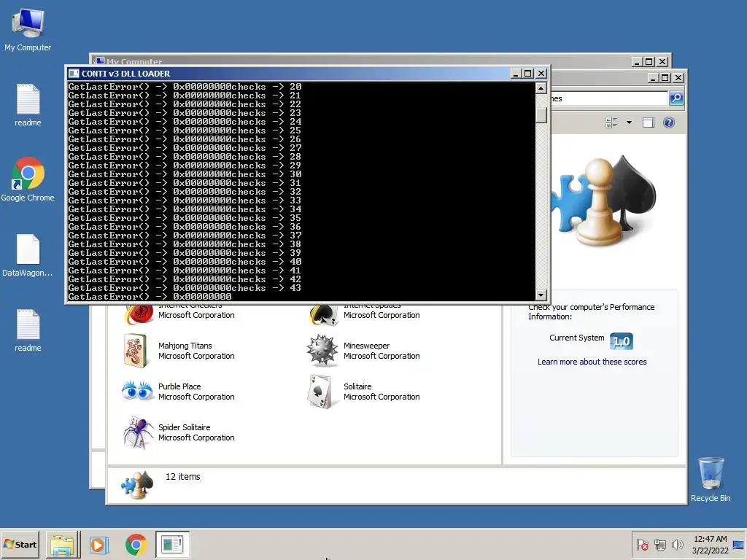
Task: Click the CONTI console scroll down arrow
Action: click(541, 295)
